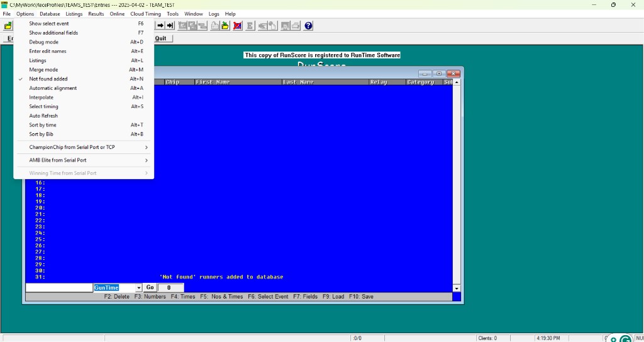This screenshot has width=644, height=342.
Task: Click F6: Select Event label
Action: tap(268, 297)
